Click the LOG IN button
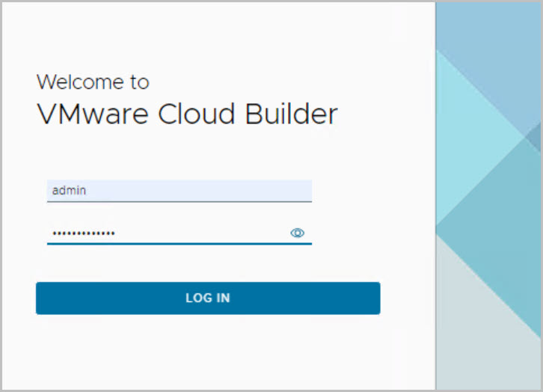This screenshot has height=392, width=543. (208, 298)
